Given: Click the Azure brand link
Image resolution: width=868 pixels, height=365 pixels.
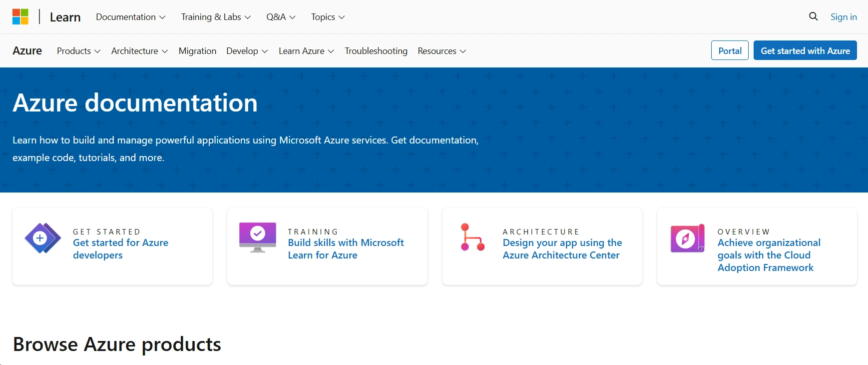Looking at the screenshot, I should point(27,51).
